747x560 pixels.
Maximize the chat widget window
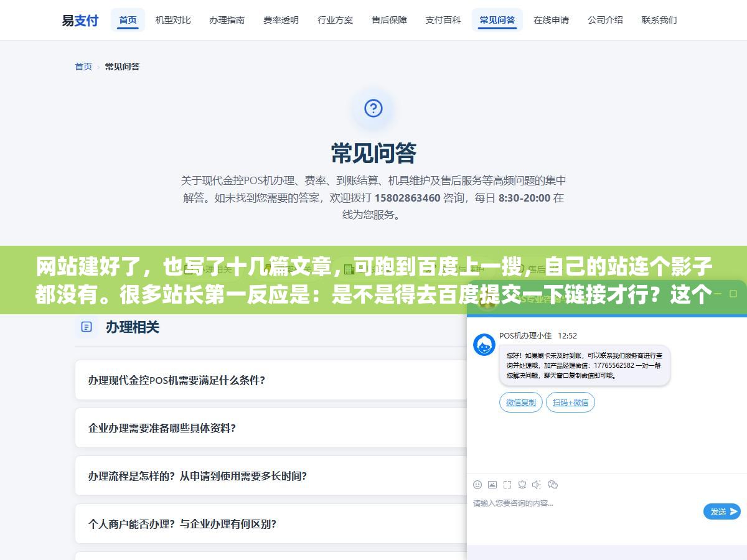pyautogui.click(x=734, y=294)
